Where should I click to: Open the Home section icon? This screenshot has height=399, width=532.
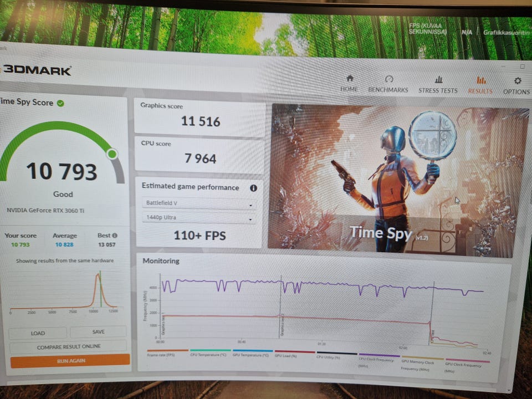(350, 79)
